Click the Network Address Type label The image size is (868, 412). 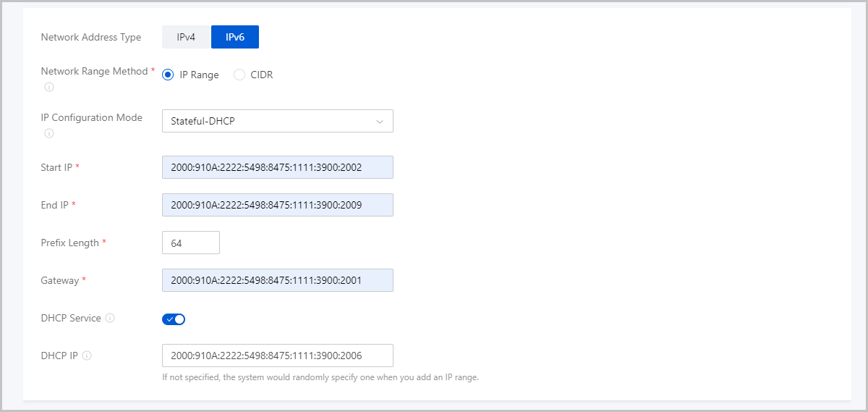(91, 37)
